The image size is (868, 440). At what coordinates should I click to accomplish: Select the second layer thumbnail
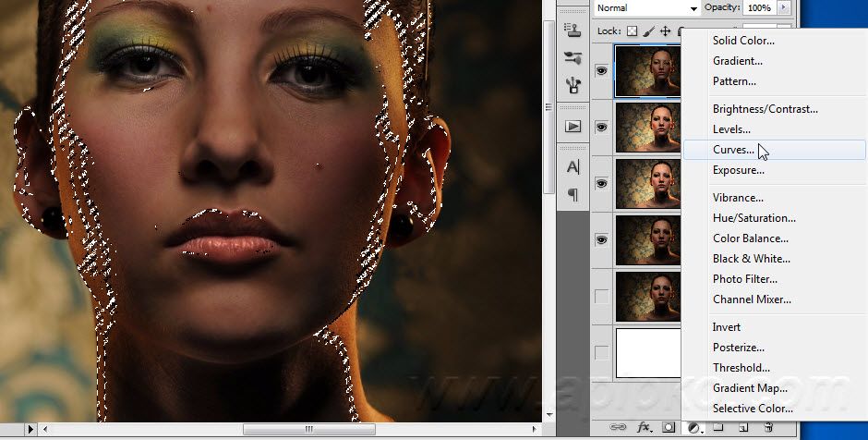click(647, 128)
